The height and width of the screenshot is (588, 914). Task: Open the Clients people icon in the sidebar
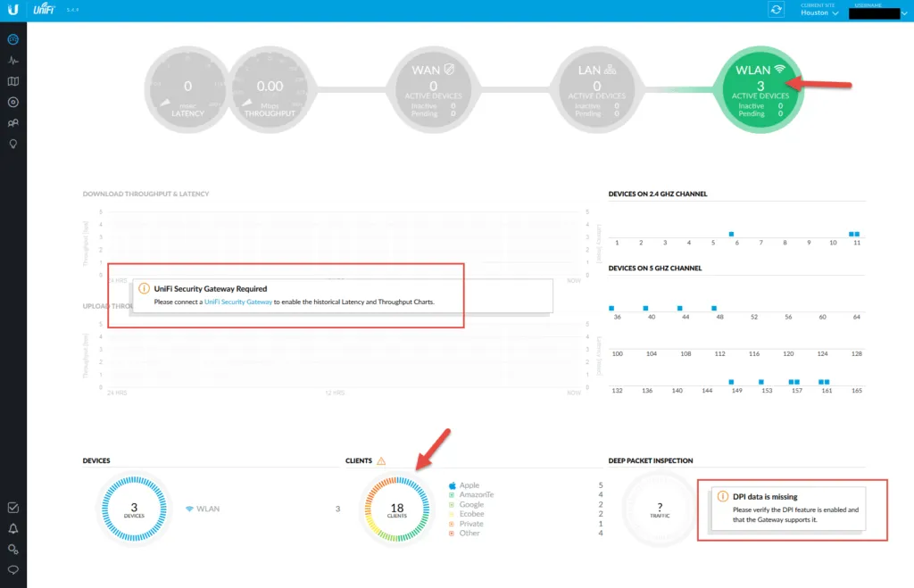tap(12, 123)
